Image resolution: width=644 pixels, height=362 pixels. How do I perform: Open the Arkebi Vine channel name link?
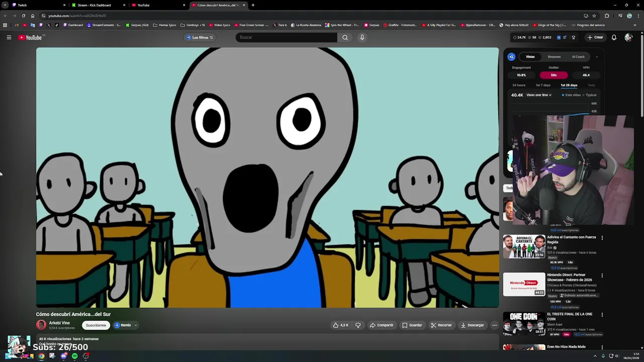[x=59, y=323]
